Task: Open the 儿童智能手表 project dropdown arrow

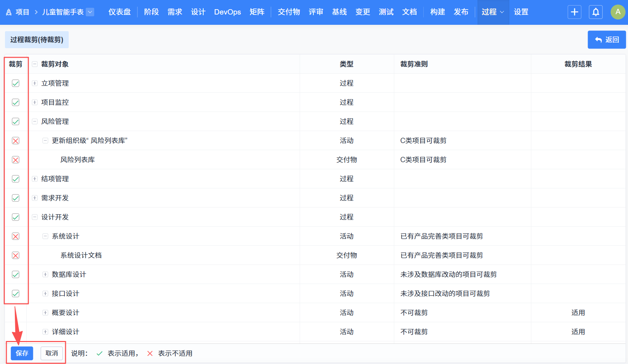Action: click(90, 12)
